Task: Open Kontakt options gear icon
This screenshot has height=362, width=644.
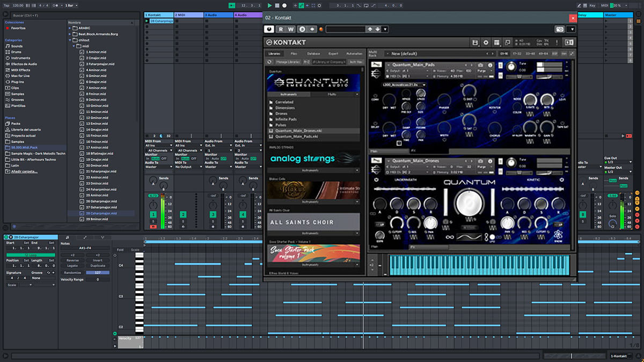Action: [x=486, y=42]
